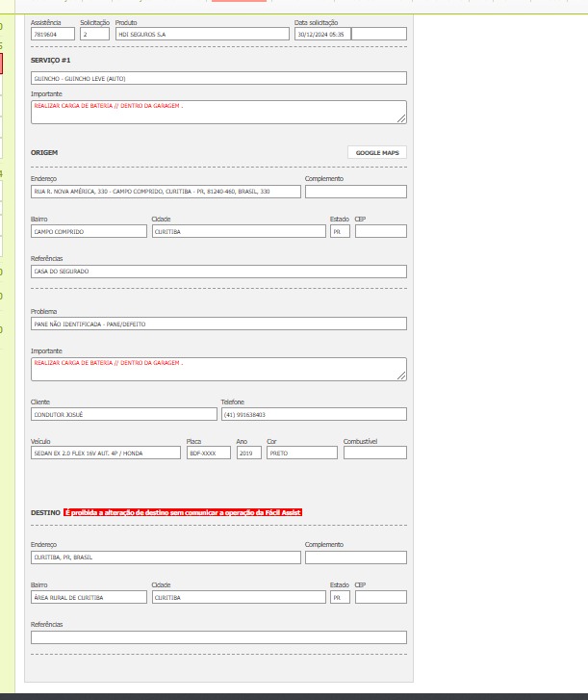588x700 pixels.
Task: Click the Destino Complemento field
Action: pos(356,557)
